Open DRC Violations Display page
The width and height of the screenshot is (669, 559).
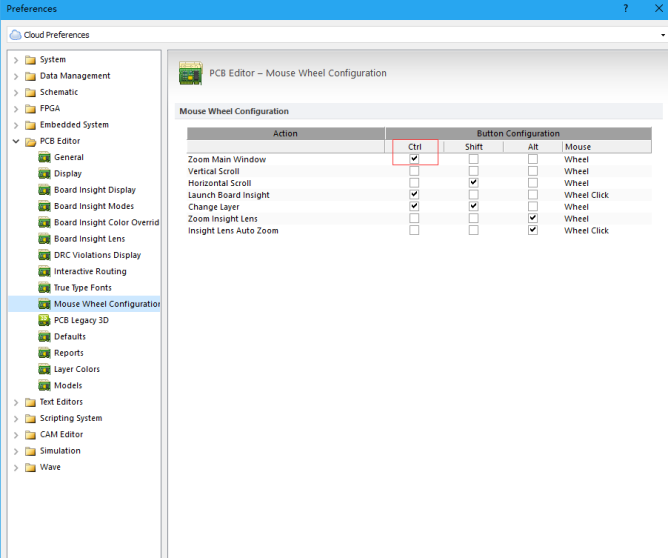pyautogui.click(x=97, y=255)
